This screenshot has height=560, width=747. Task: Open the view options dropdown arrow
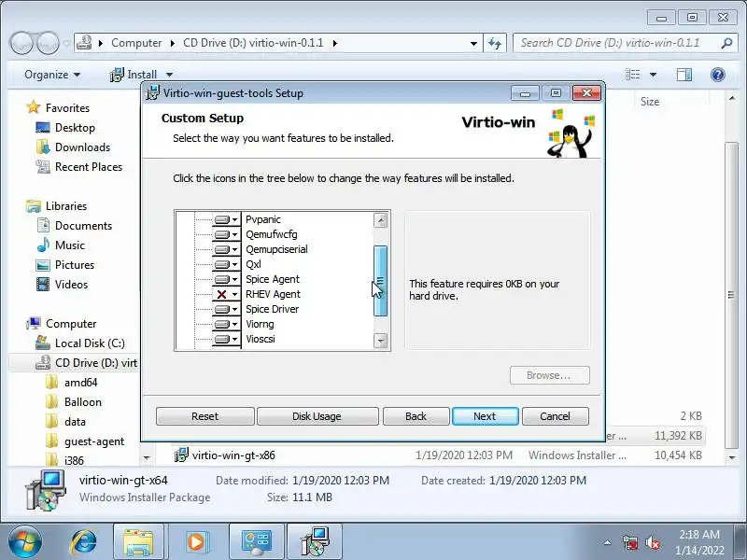[653, 75]
